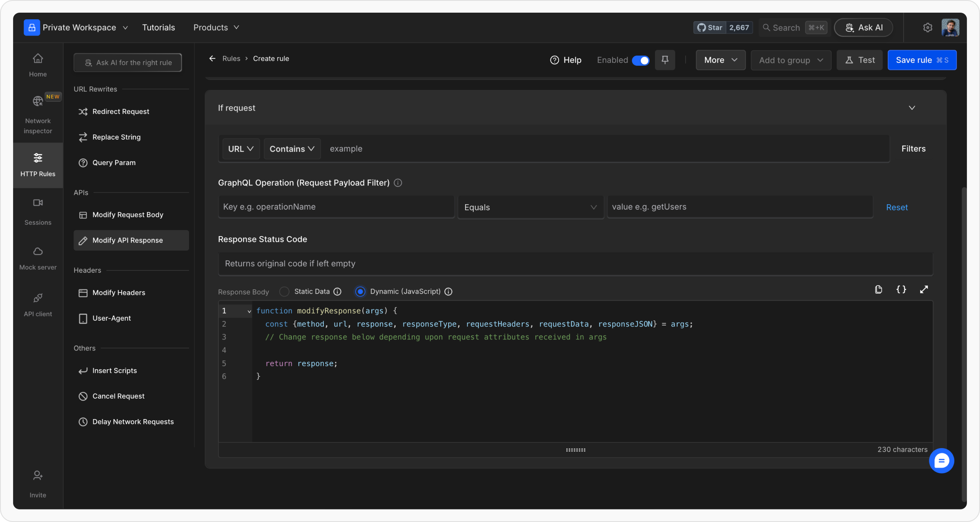
Task: Select Dynamic (JavaScript) radio option
Action: click(360, 292)
